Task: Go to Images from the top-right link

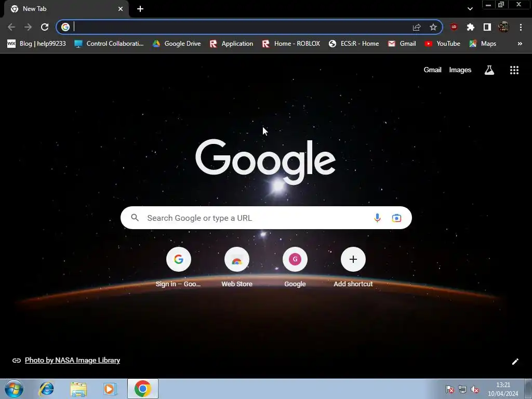Action: [x=460, y=70]
